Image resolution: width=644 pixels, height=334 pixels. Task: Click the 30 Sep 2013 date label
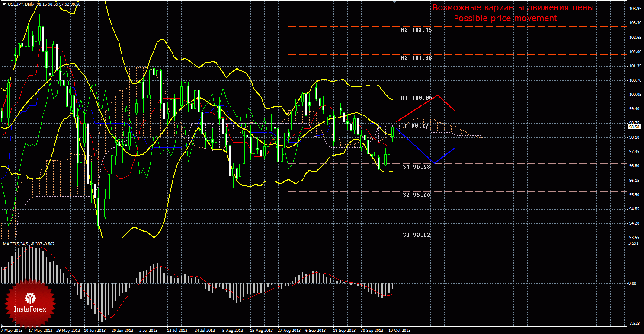point(372,331)
